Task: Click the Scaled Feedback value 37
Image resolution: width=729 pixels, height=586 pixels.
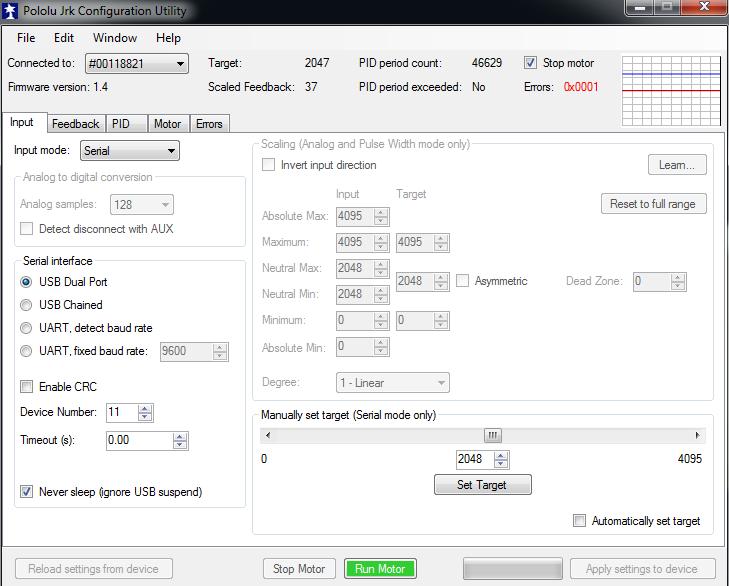Action: click(x=311, y=87)
